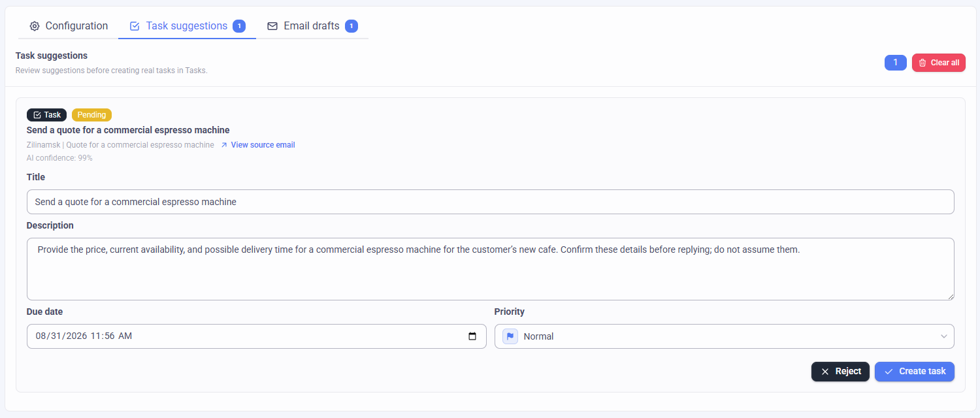Click the yellow Pending status badge
Screen dimensions: 980x418
(x=91, y=115)
